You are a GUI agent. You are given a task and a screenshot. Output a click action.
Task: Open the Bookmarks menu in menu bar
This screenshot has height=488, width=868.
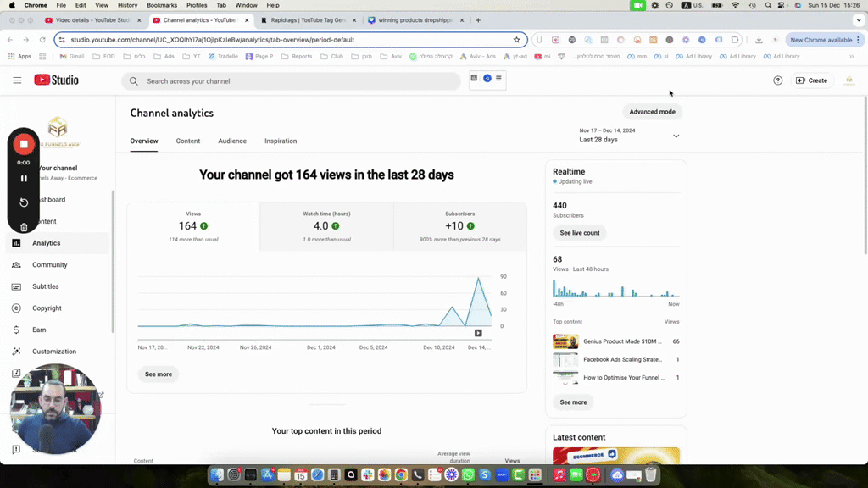[162, 5]
